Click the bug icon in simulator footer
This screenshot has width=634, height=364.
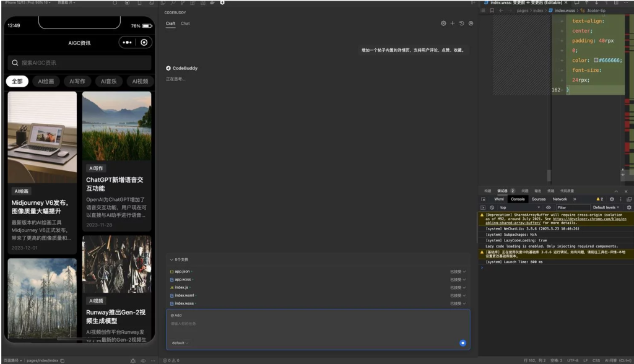point(133,360)
